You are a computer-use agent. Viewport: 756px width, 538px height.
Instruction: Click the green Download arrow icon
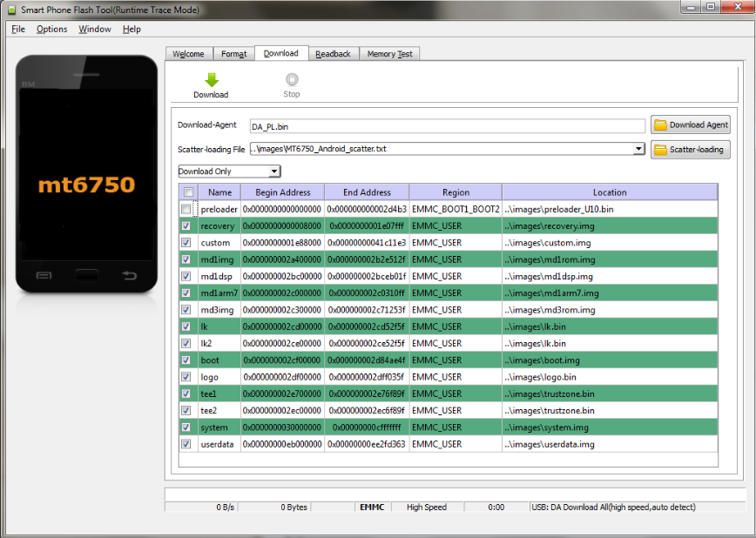coord(211,80)
